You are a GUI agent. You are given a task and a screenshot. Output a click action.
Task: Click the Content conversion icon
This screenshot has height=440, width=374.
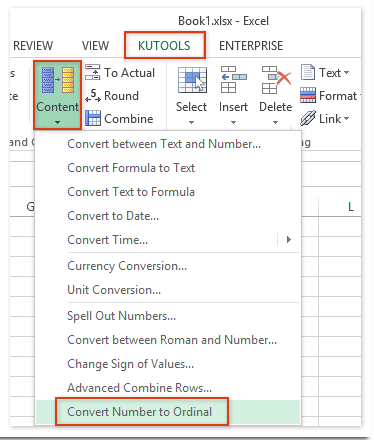click(x=58, y=80)
